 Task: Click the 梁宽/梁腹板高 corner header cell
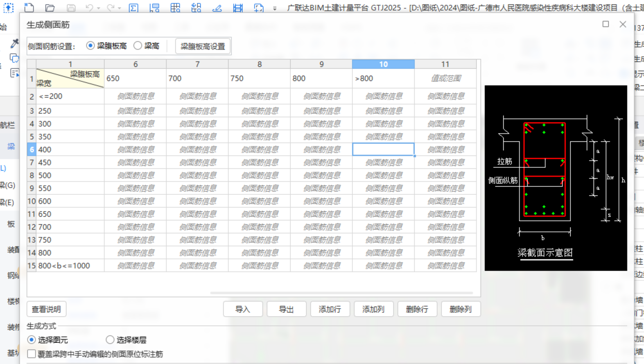coord(70,78)
